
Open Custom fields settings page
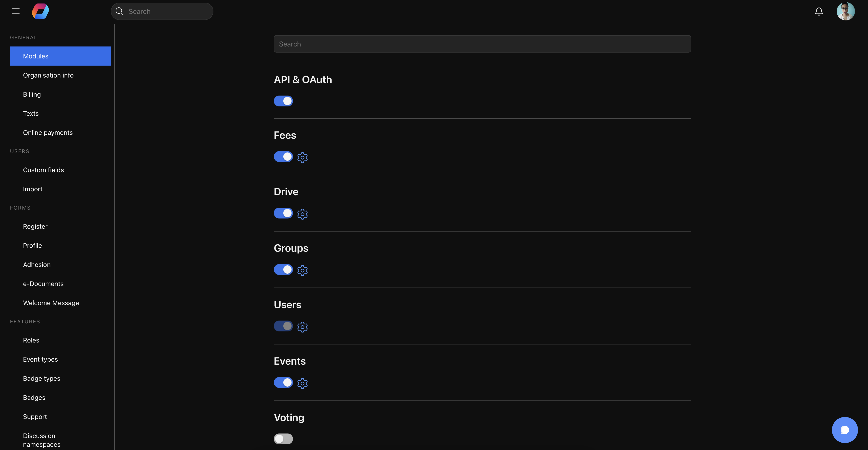pyautogui.click(x=43, y=170)
